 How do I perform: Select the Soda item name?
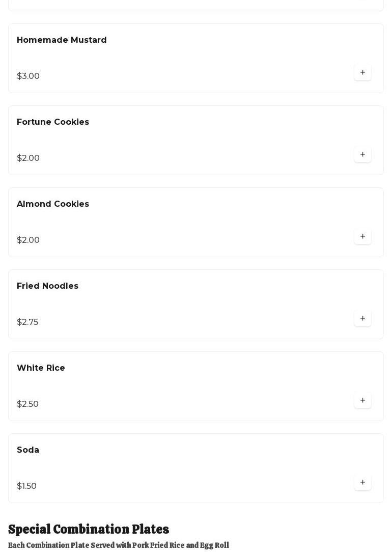pos(28,450)
